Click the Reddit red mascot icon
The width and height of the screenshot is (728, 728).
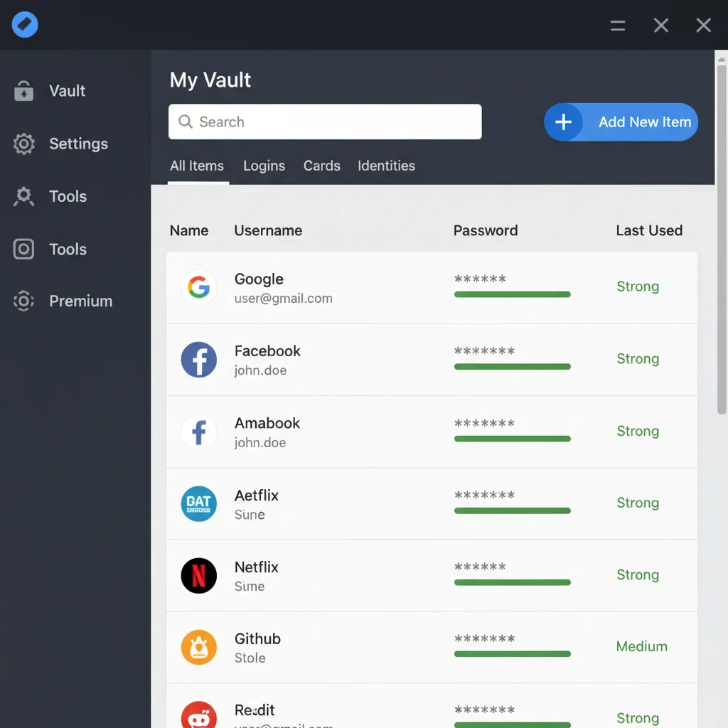[199, 717]
